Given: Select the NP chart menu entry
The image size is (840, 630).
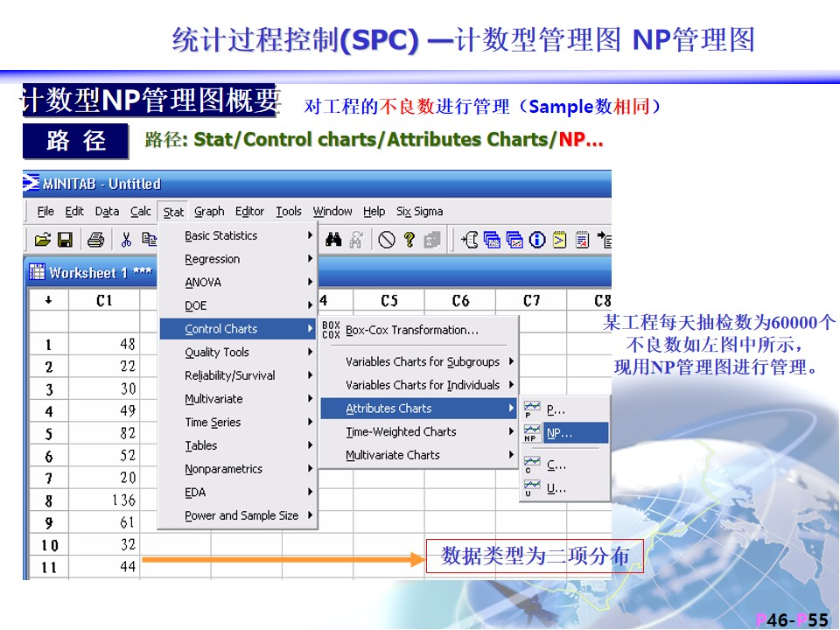Looking at the screenshot, I should [559, 433].
